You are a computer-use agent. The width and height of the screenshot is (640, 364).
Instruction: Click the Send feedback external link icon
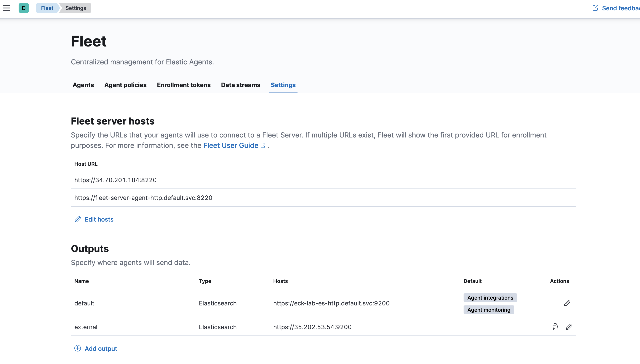(x=595, y=8)
